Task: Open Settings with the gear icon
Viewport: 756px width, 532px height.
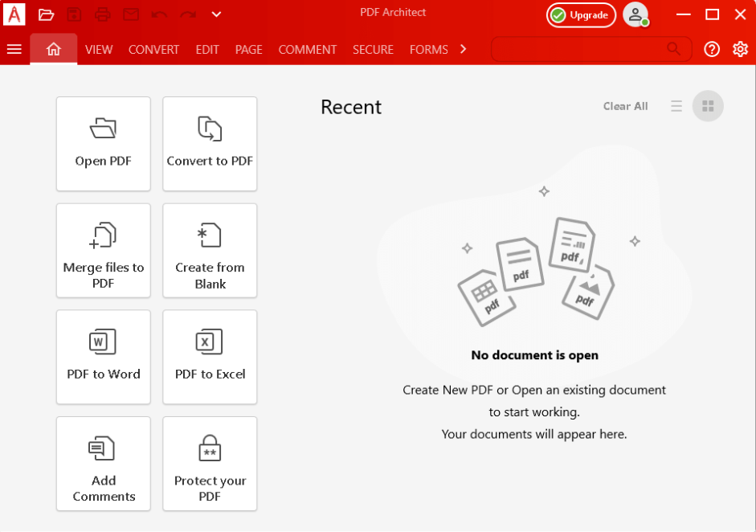Action: pyautogui.click(x=740, y=49)
